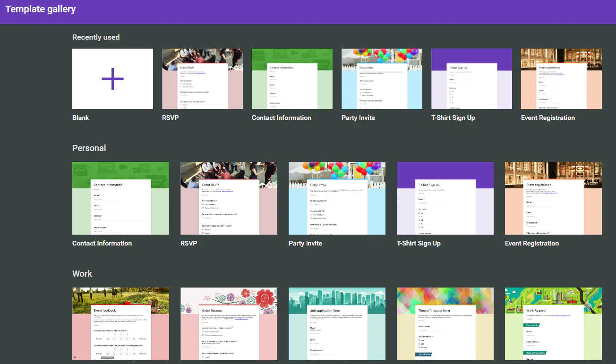Open Contact Information thumbnail in Personal section

pyautogui.click(x=120, y=198)
